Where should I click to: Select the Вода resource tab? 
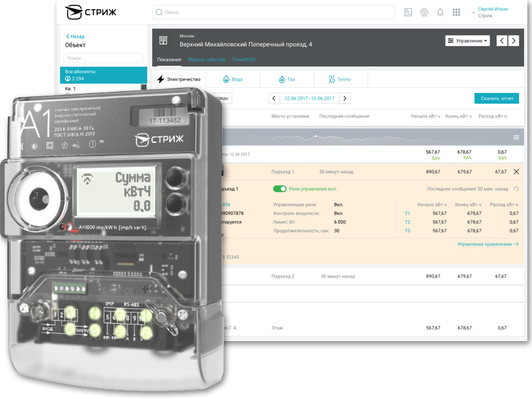[233, 79]
